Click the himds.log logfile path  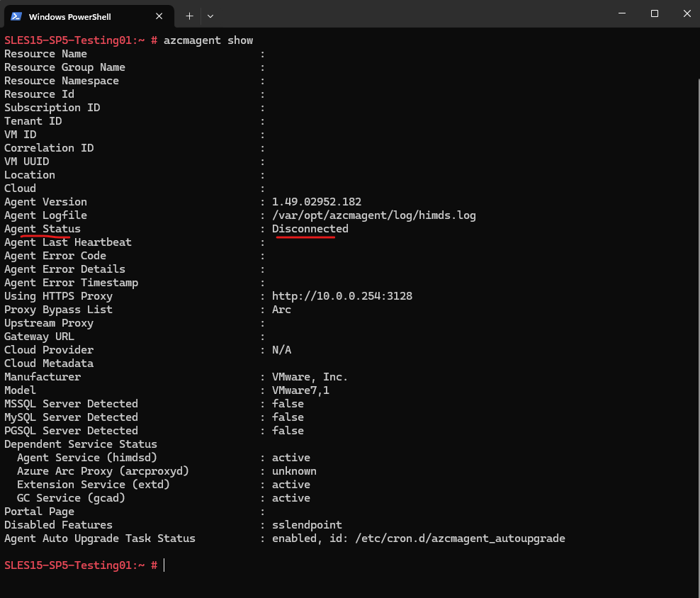click(373, 215)
